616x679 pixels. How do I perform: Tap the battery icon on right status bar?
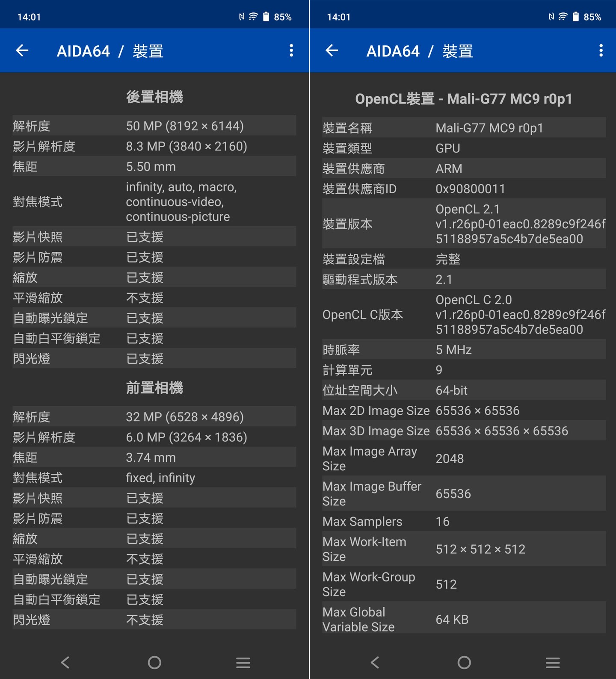pyautogui.click(x=576, y=17)
